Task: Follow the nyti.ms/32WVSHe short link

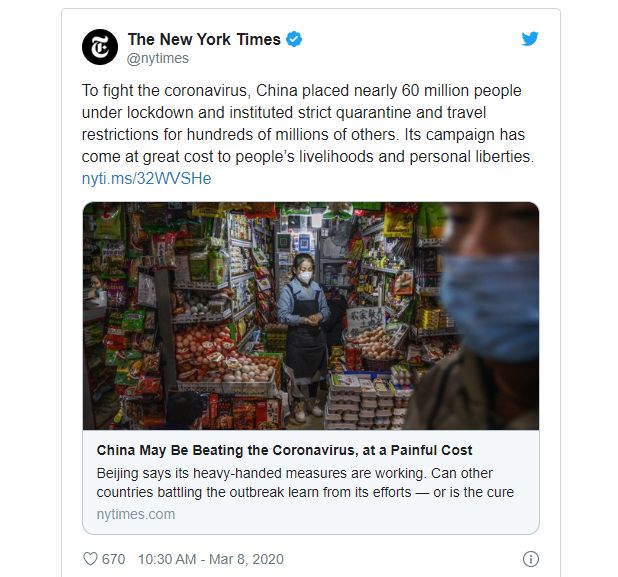Action: click(146, 179)
